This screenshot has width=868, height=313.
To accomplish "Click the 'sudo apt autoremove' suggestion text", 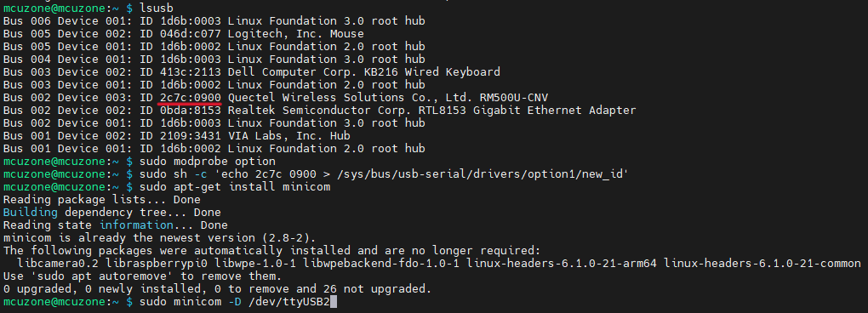I will coord(106,276).
